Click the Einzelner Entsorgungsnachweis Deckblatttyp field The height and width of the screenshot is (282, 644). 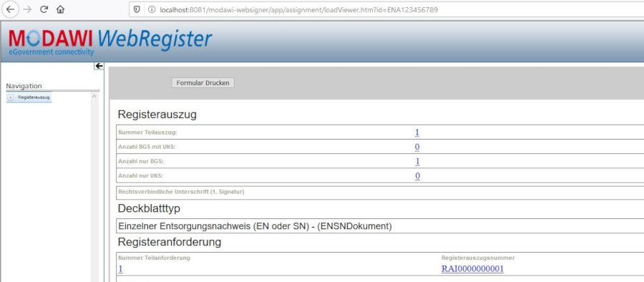[381, 226]
